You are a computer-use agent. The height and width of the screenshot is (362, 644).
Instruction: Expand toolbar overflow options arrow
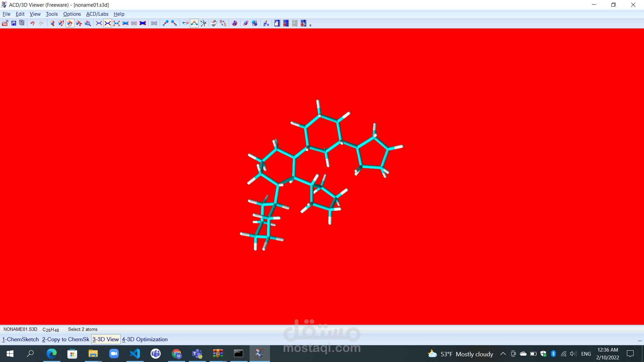pyautogui.click(x=311, y=25)
